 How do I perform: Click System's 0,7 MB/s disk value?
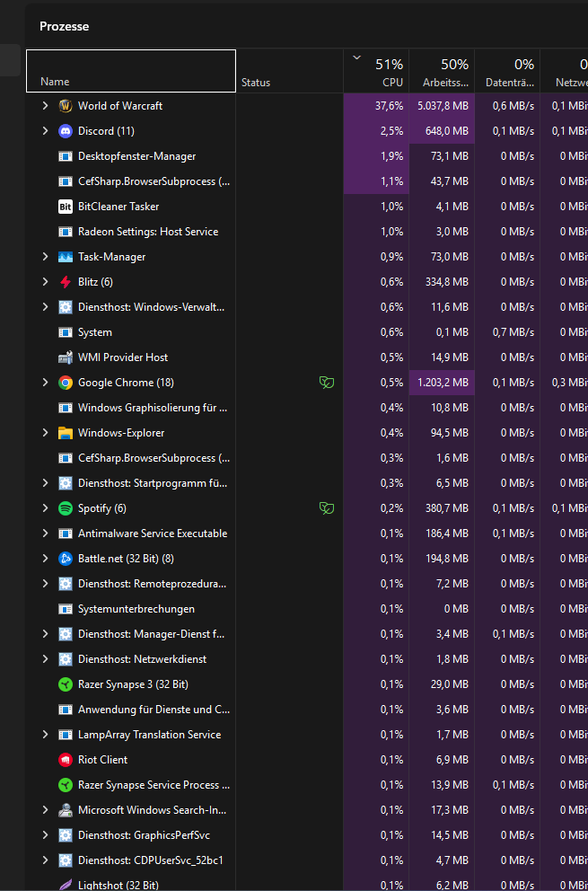[x=513, y=332]
